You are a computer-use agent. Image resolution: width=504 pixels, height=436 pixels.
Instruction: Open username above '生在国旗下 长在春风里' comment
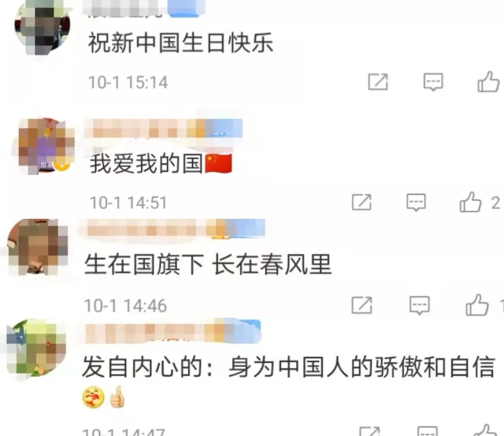(172, 229)
